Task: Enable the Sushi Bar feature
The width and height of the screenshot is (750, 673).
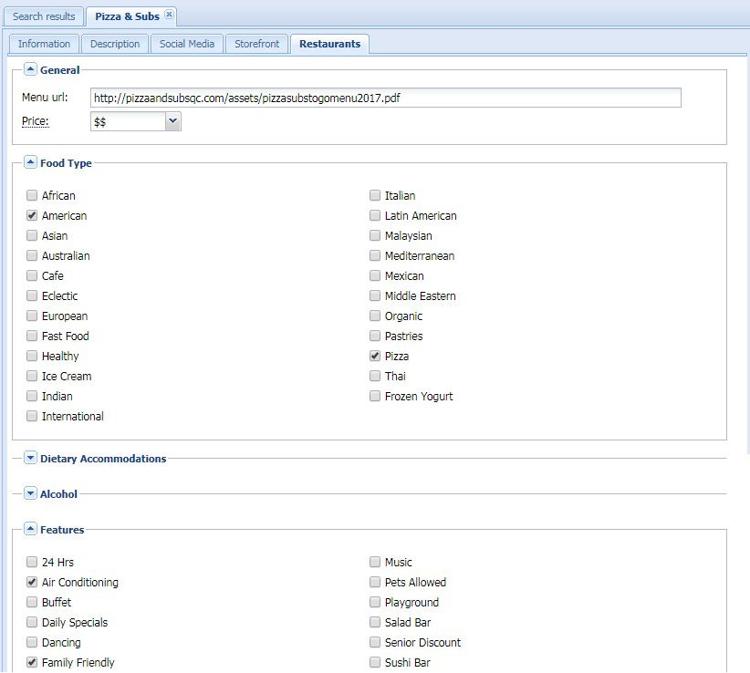Action: [x=375, y=662]
